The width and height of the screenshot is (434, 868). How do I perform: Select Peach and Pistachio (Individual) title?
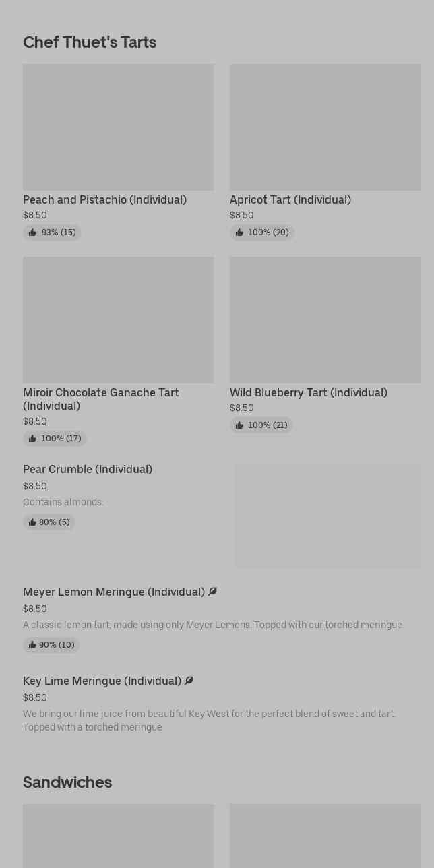coord(104,199)
